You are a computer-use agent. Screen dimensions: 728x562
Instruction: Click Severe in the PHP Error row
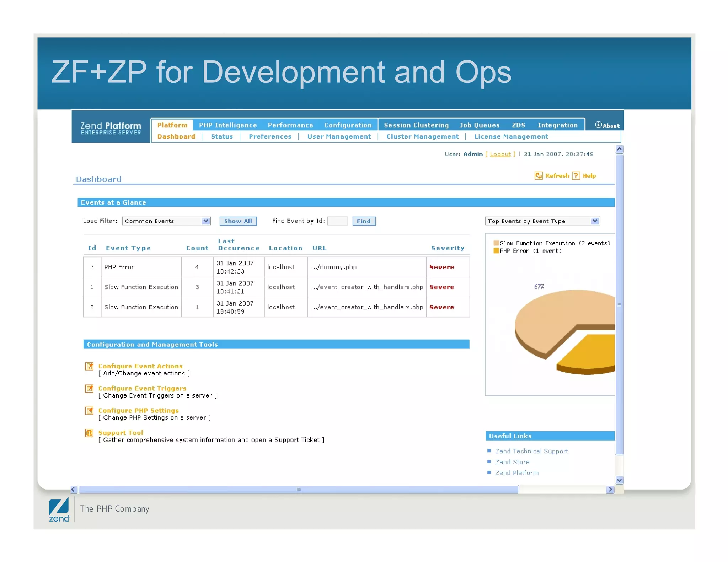(441, 267)
